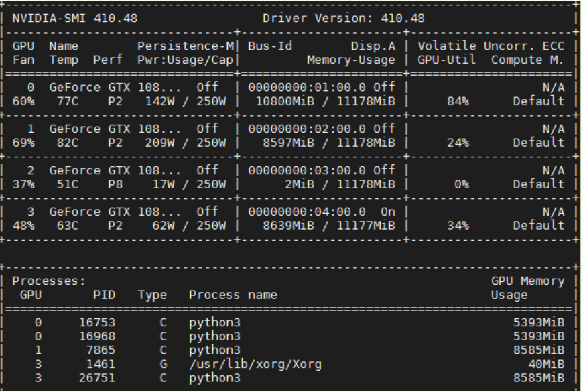Viewport: 583px width, 392px height.
Task: Click the 34% GPU utilization value
Action: pos(458,226)
